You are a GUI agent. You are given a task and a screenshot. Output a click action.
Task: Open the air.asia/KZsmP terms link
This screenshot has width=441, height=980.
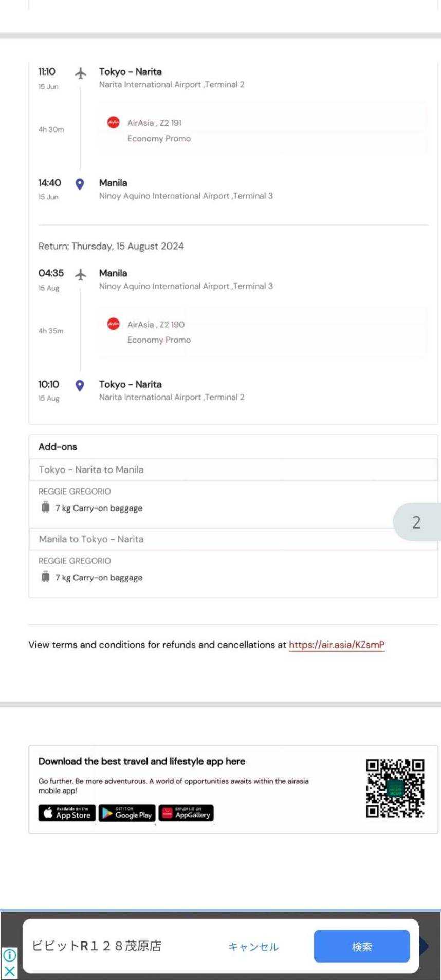pyautogui.click(x=337, y=645)
